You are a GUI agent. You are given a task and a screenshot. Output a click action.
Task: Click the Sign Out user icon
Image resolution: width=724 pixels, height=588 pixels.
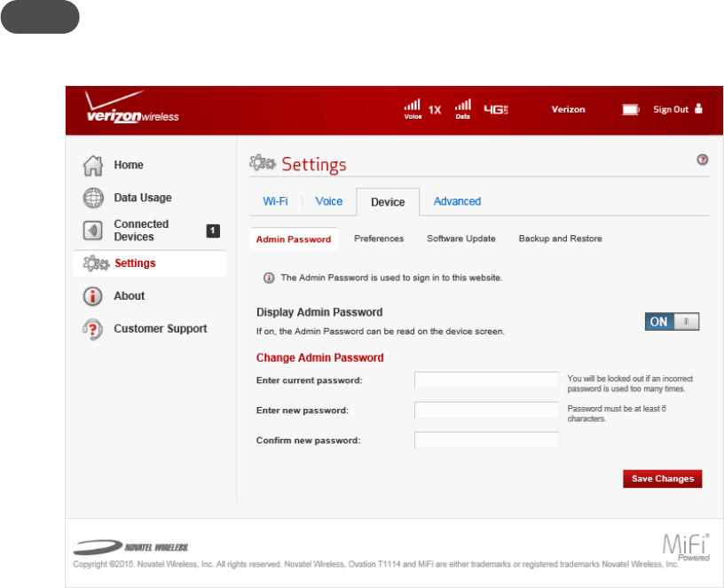tap(698, 109)
